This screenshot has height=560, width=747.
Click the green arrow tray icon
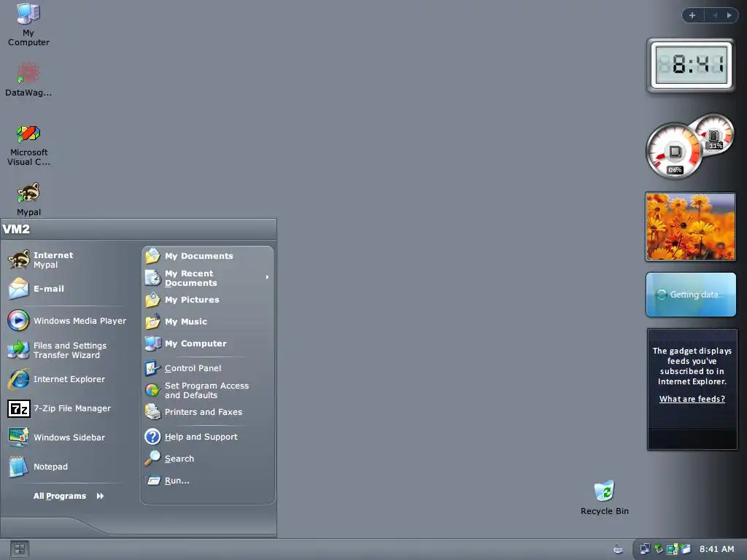tap(659, 549)
